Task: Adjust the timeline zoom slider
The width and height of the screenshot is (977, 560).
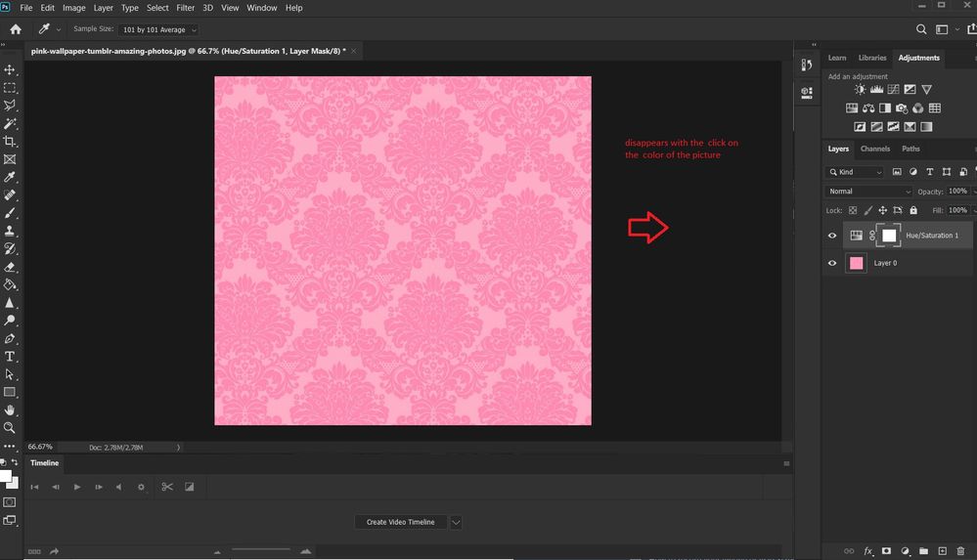Action: tap(261, 549)
